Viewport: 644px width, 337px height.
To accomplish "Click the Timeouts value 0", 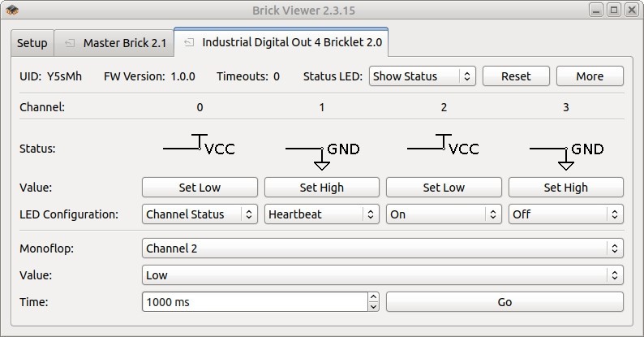I will [x=277, y=76].
